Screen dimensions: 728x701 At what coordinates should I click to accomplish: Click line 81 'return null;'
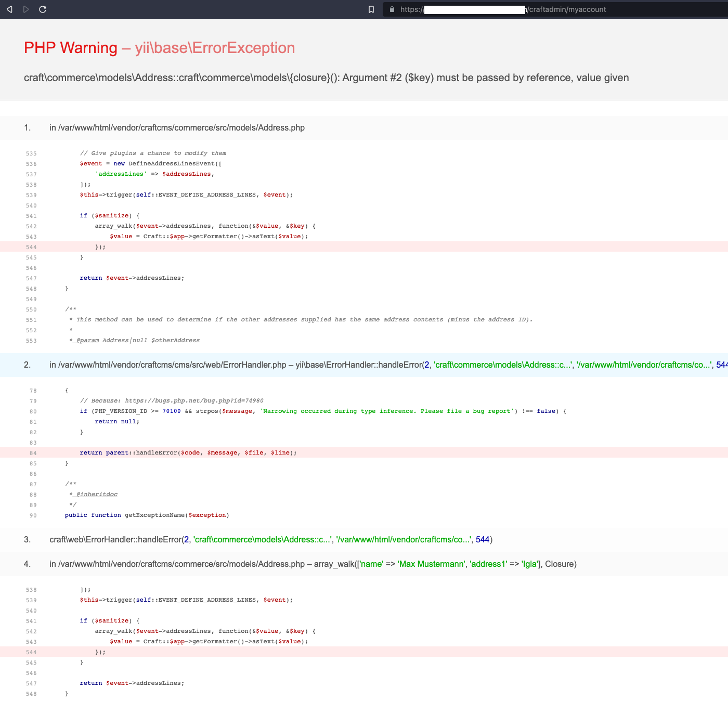click(x=118, y=422)
